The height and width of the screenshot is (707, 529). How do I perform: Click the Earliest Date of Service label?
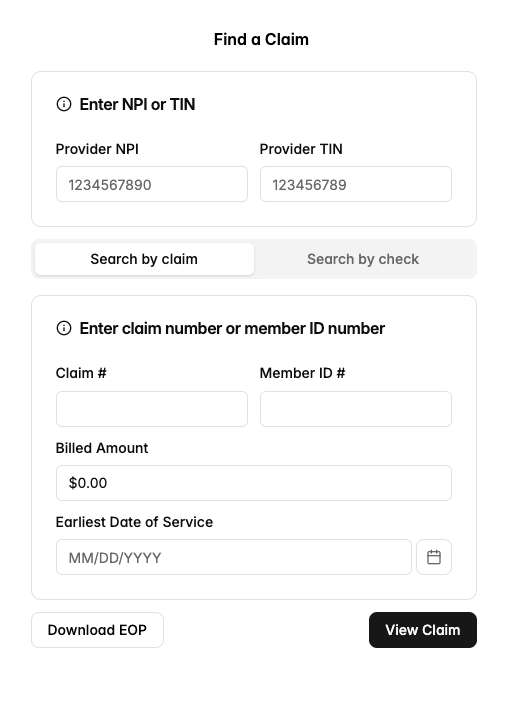[x=134, y=522]
